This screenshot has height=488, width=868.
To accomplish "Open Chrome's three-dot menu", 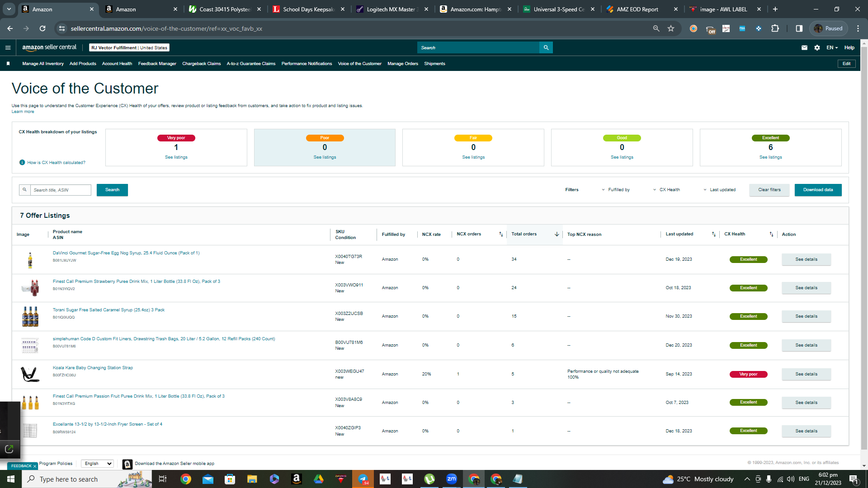I will point(858,28).
